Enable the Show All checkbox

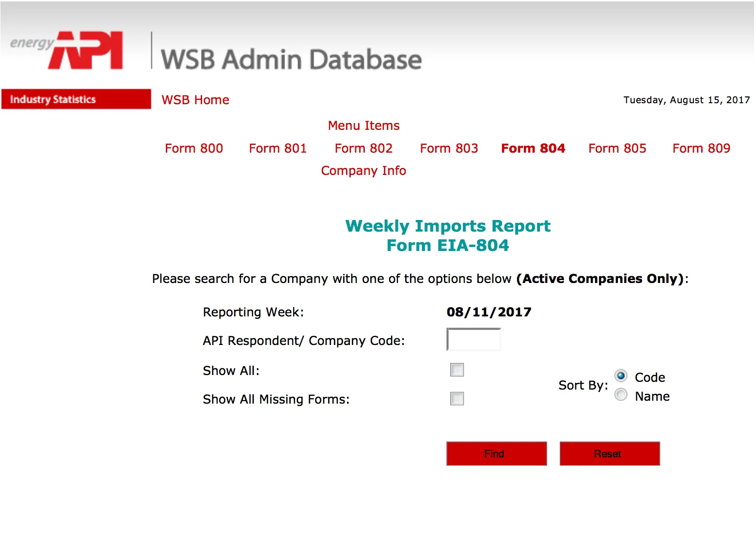click(x=457, y=370)
